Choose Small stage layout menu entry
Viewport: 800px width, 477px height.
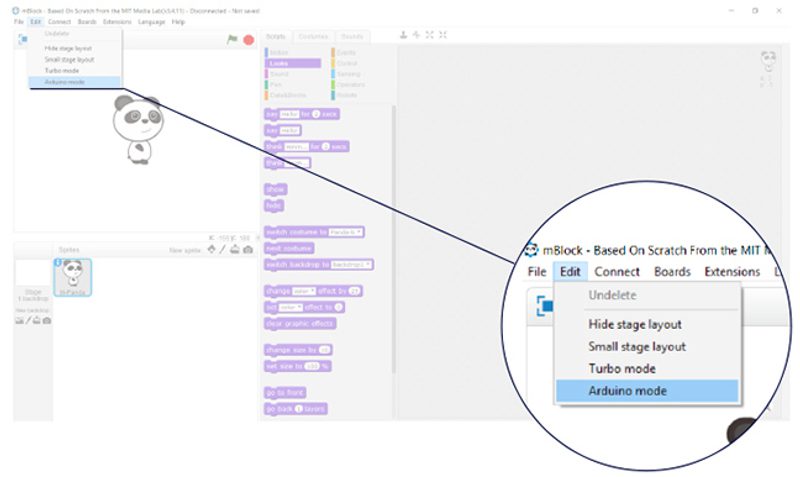pos(74,60)
